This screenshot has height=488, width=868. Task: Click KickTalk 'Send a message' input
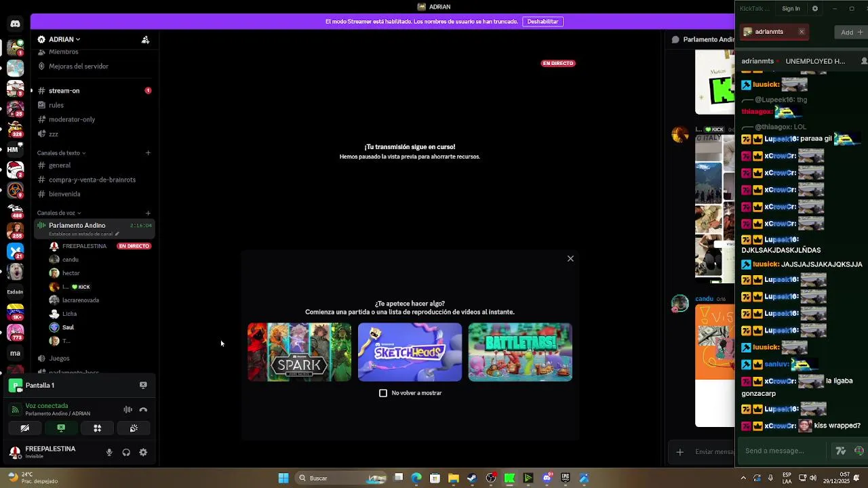[783, 451]
